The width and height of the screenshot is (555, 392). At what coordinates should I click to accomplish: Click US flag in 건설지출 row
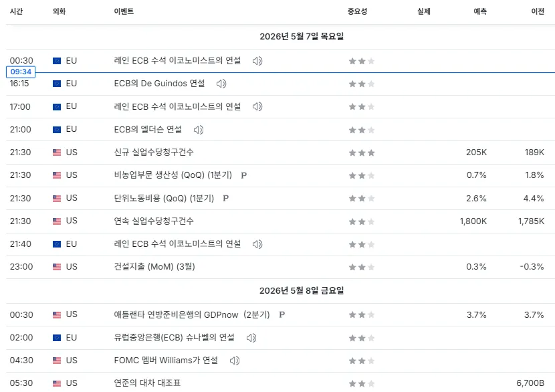pos(57,267)
